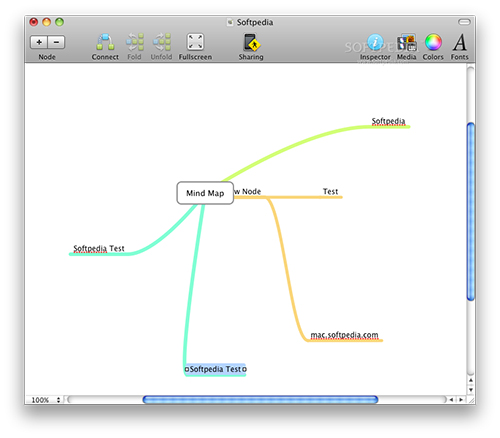Select the Test node on the orange branch
Image resolution: width=500 pixels, height=438 pixels.
point(330,191)
